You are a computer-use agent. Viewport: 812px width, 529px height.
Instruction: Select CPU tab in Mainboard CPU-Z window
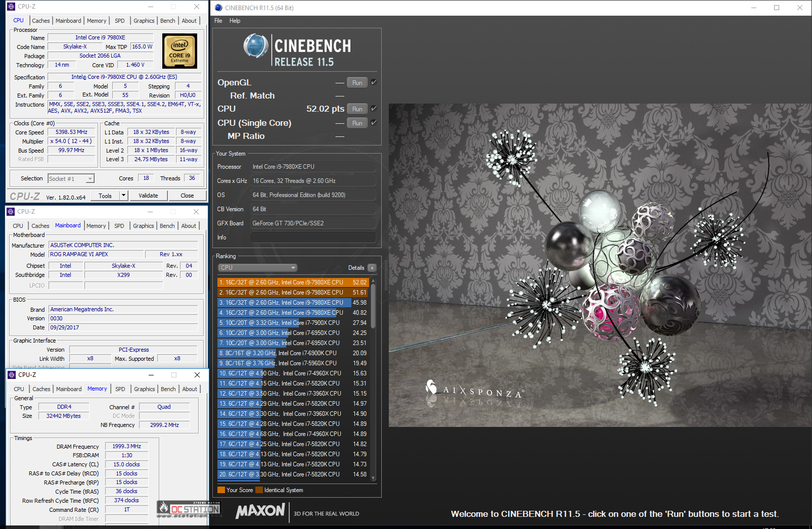18,226
